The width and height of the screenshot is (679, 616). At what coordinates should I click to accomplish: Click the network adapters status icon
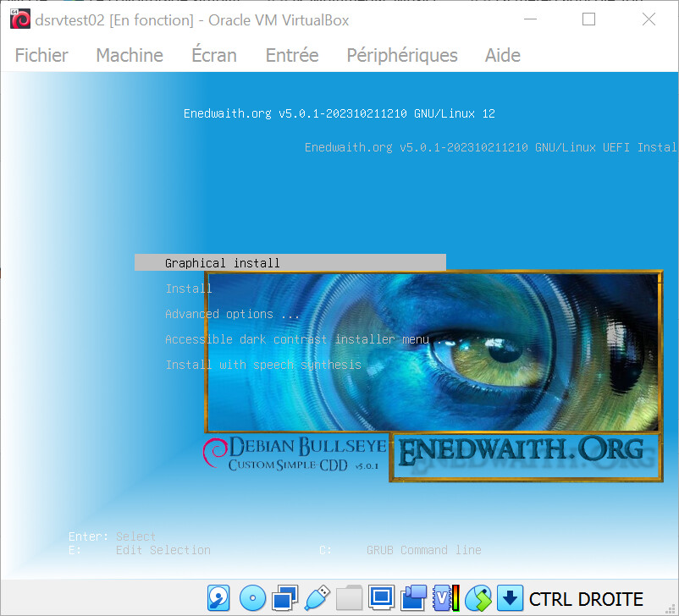(x=284, y=598)
